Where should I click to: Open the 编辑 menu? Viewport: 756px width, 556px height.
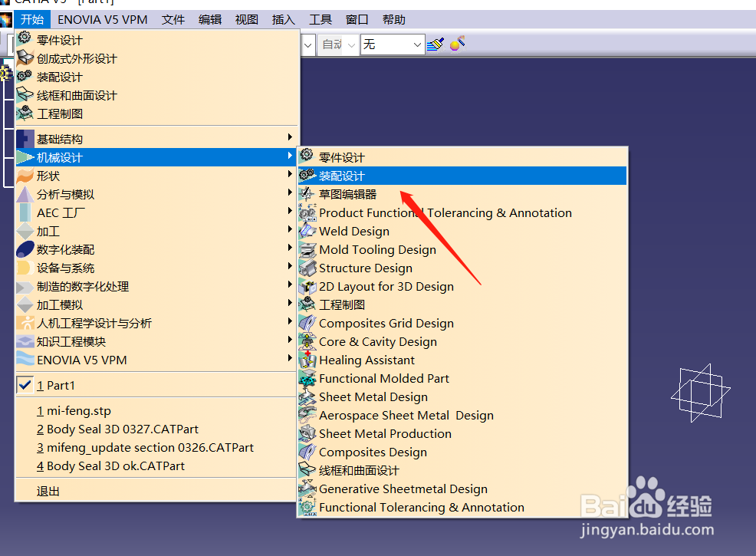(x=210, y=20)
